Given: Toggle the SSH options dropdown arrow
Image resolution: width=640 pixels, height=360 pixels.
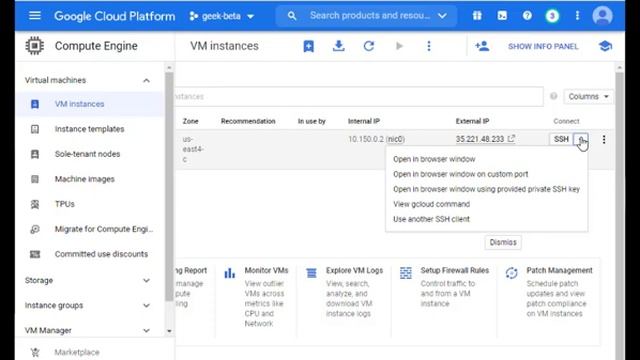Looking at the screenshot, I should coord(580,139).
